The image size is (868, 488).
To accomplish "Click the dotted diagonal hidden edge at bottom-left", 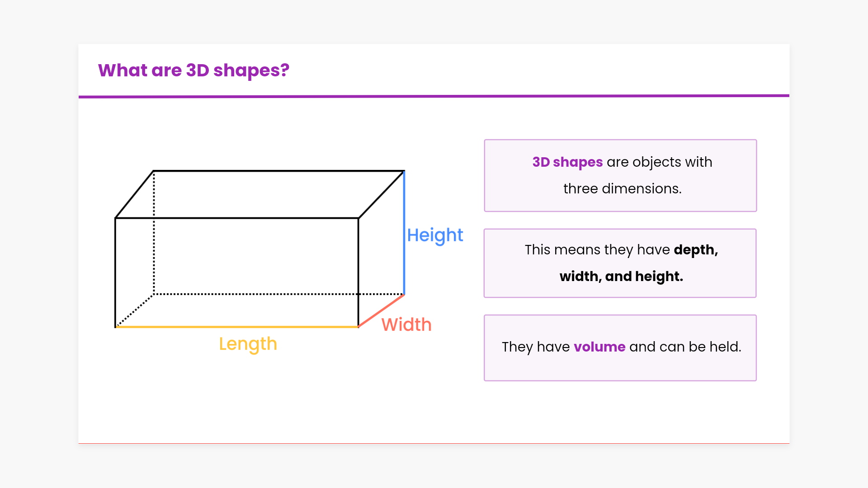I will (135, 310).
